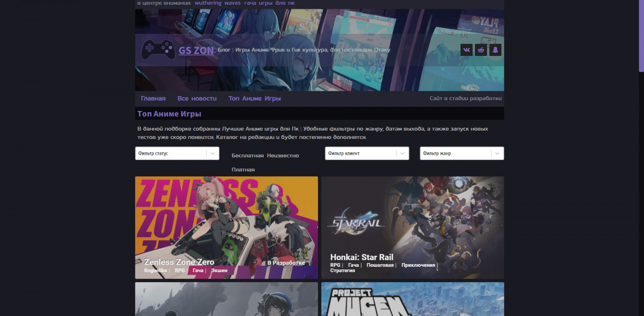This screenshot has height=316, width=644.
Task: Open the Zenless Zone Zero cover artwork
Action: (227, 228)
